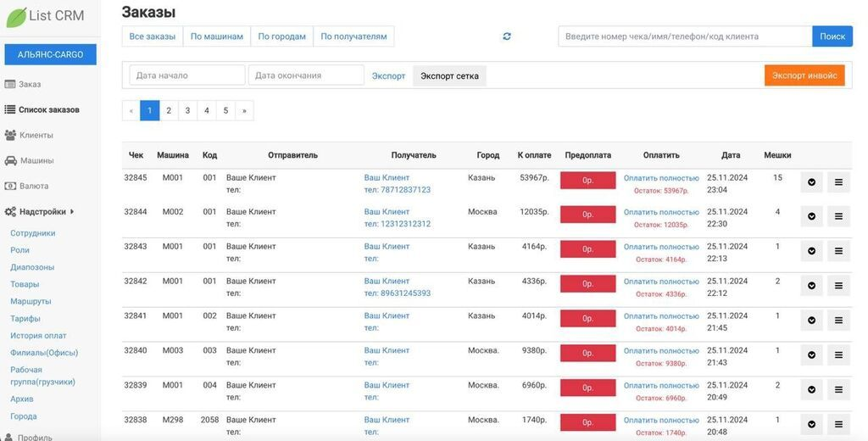The height and width of the screenshot is (441, 868).
Task: Open Тарифы in the settings submenu
Action: click(25, 319)
